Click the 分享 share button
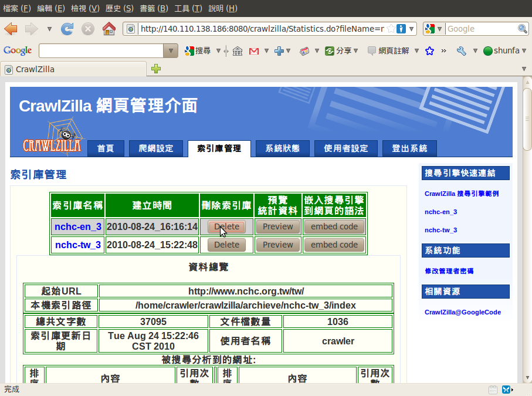532x396 pixels. [x=338, y=51]
